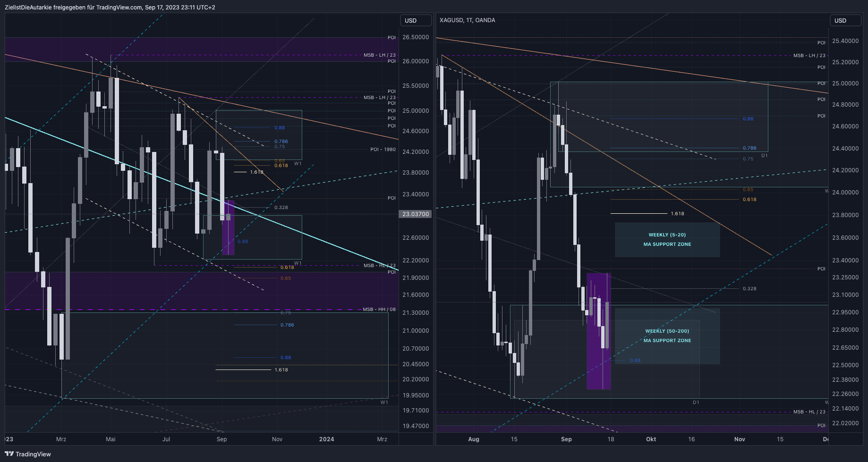Screen dimensions: 868x462
Task: Click the 19.95000 price axis label
Action: [416, 395]
